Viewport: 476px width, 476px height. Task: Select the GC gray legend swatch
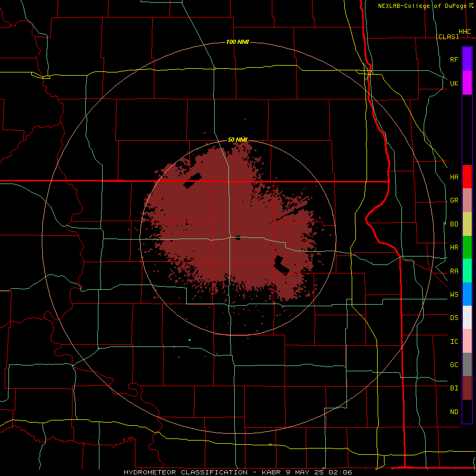pyautogui.click(x=467, y=364)
